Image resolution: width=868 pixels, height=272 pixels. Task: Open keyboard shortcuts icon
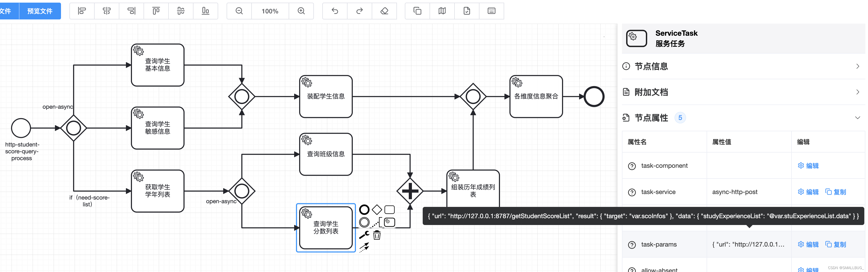click(x=491, y=11)
